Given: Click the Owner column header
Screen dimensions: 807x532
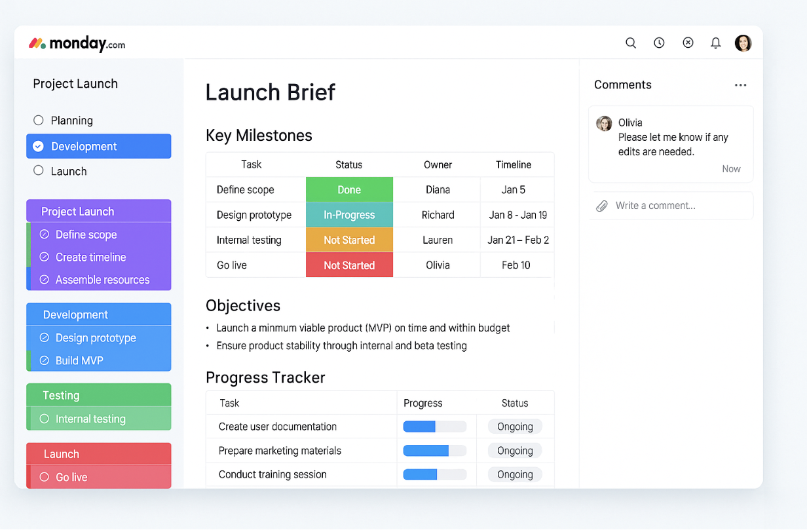Looking at the screenshot, I should 438,165.
